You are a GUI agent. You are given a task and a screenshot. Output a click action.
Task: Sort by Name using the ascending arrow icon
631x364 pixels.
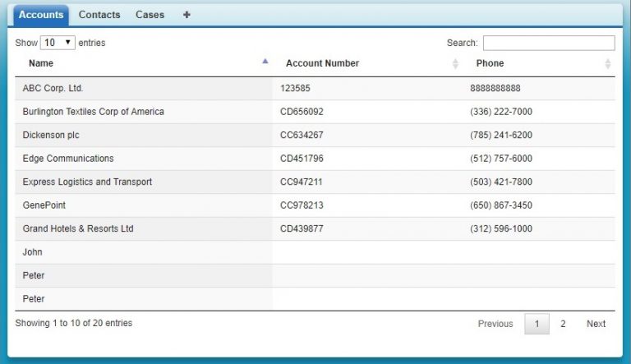pos(265,61)
